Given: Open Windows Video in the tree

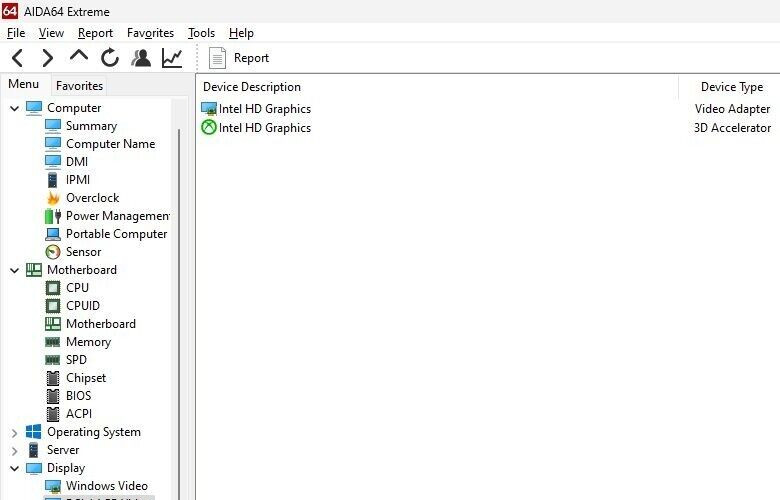Looking at the screenshot, I should 107,486.
